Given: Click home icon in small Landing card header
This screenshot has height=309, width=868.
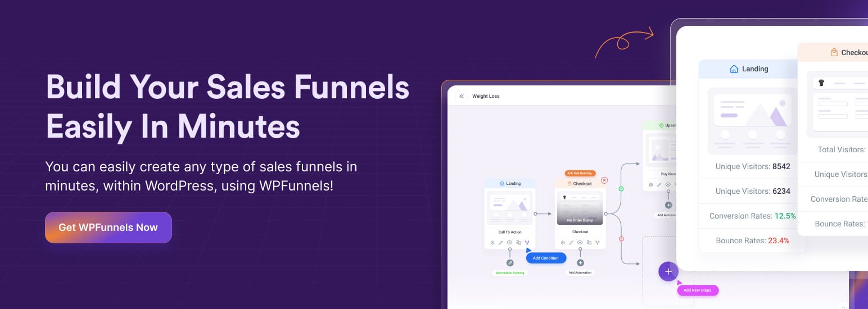Looking at the screenshot, I should [x=502, y=183].
